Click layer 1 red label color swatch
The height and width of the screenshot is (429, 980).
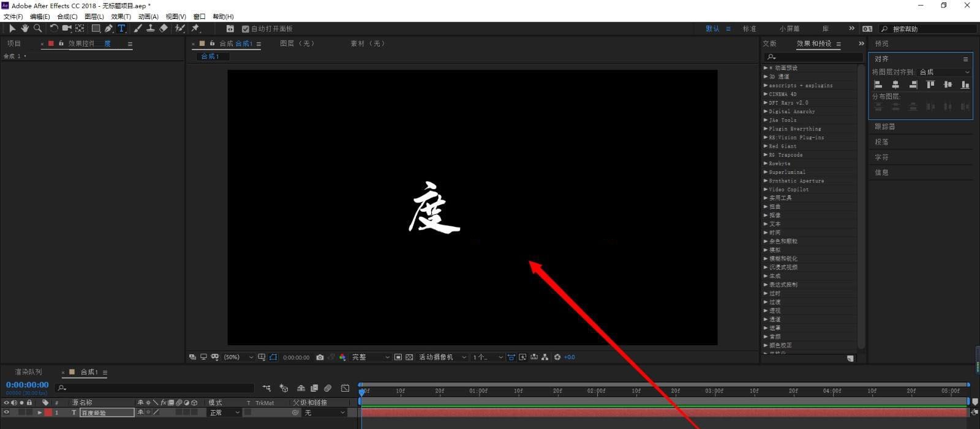click(x=48, y=412)
